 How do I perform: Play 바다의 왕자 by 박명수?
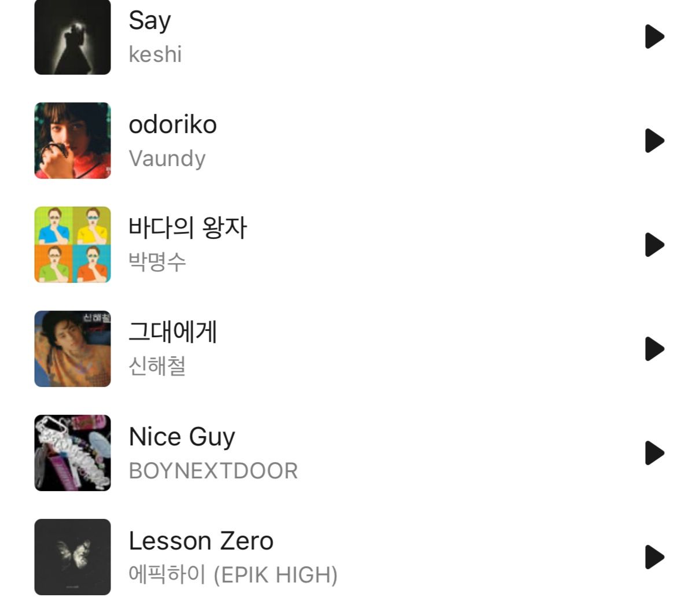pos(654,245)
